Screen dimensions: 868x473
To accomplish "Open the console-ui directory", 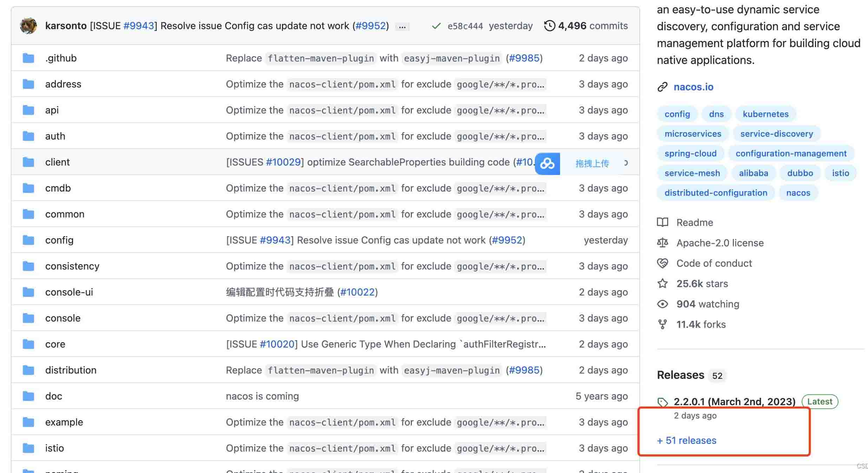I will [69, 292].
